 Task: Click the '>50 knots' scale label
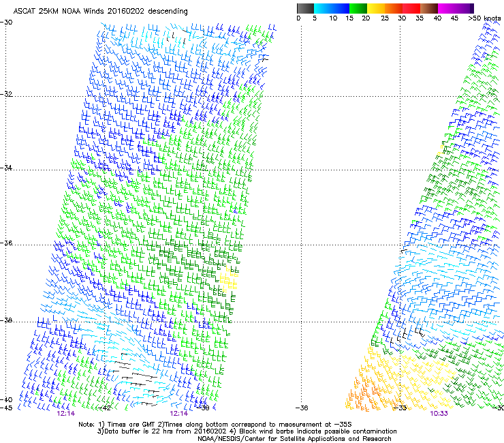484,18
